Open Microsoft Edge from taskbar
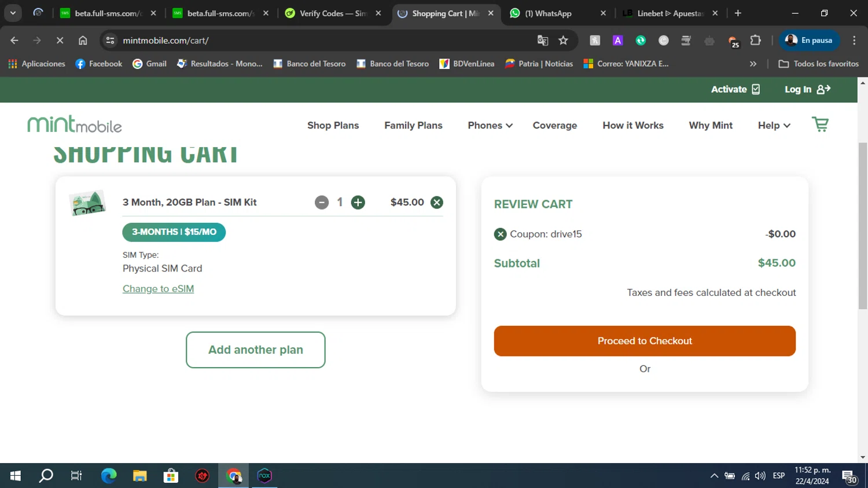Viewport: 868px width, 488px height. point(109,476)
